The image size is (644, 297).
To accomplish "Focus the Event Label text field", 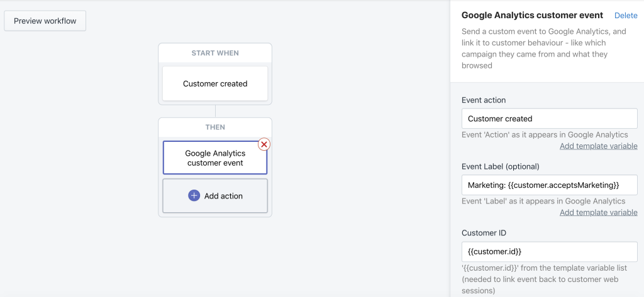I will tap(549, 185).
